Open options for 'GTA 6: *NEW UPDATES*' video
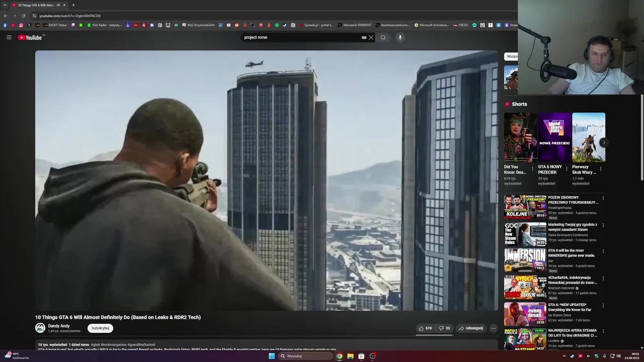644x362 pixels. (603, 305)
